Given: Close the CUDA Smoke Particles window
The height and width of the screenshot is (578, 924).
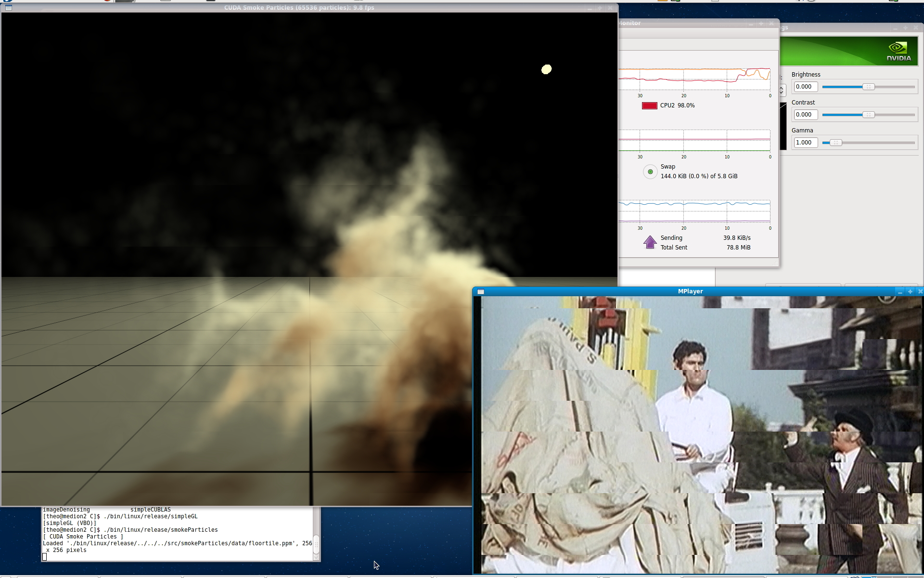Looking at the screenshot, I should pos(610,8).
